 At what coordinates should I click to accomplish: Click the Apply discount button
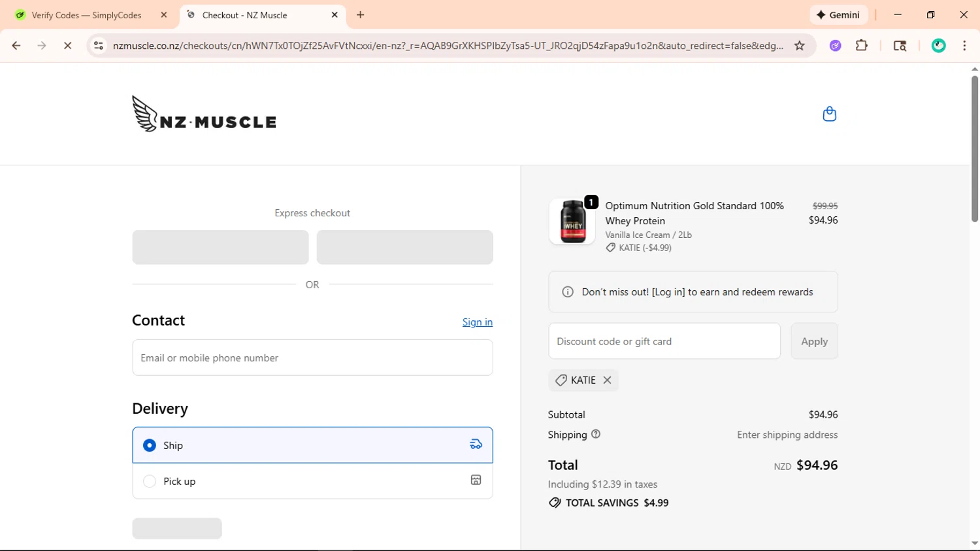tap(814, 341)
